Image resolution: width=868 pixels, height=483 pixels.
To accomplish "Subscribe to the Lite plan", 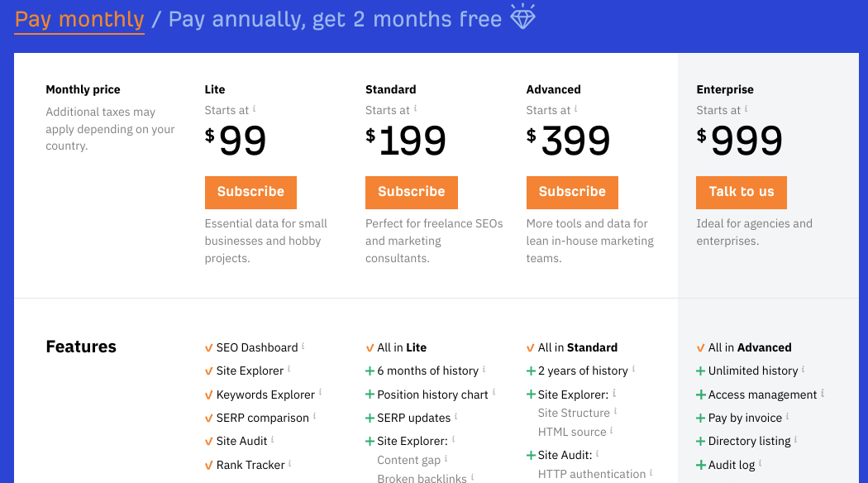I will click(x=250, y=192).
